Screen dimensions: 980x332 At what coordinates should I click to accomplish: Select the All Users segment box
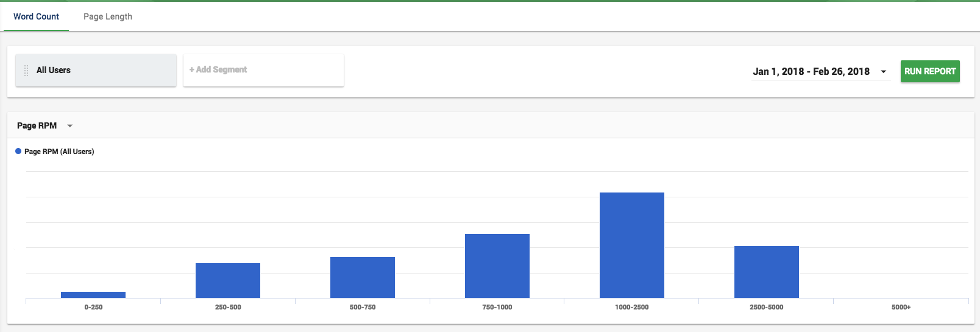tap(96, 71)
